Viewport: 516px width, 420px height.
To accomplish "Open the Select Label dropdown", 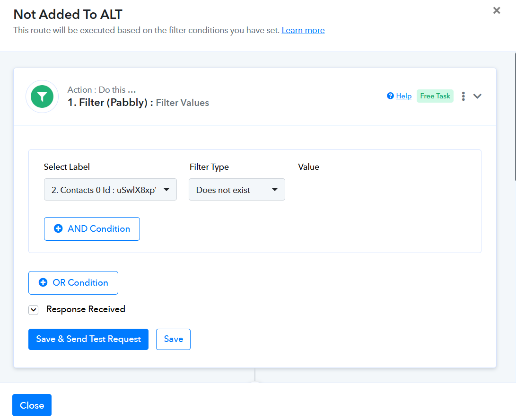I will 110,190.
